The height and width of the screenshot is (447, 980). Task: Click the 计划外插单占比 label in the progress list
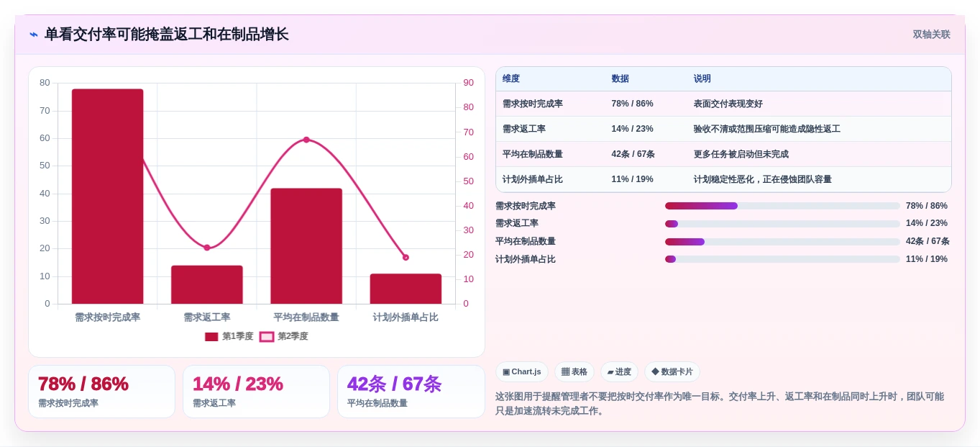point(526,259)
